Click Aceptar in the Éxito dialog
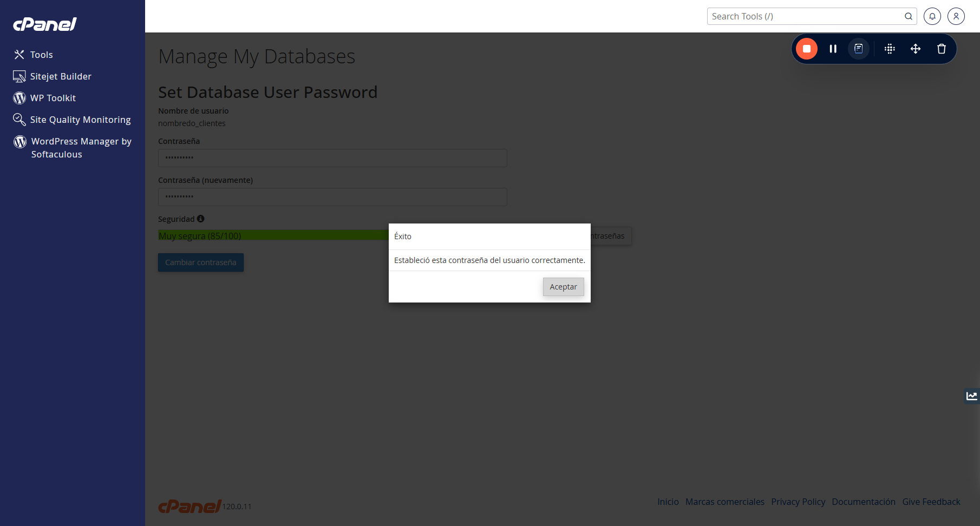 point(564,287)
